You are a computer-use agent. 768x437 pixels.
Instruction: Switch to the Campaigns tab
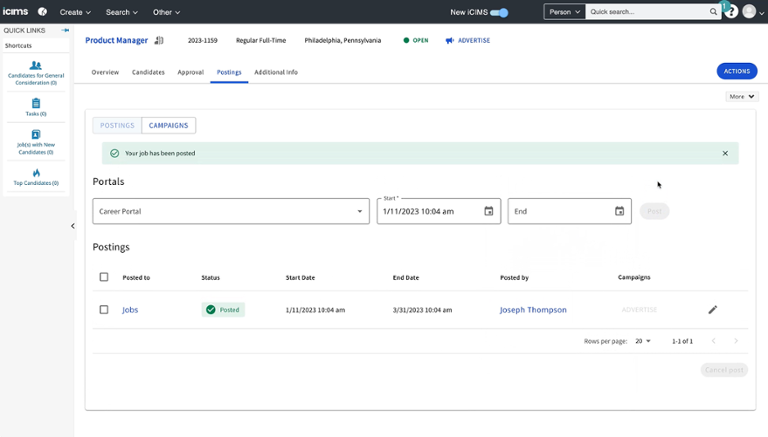(x=168, y=126)
